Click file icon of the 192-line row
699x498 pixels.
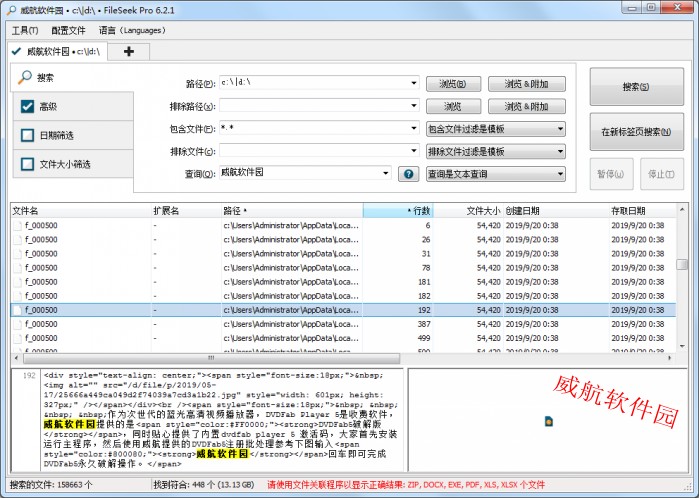(16, 310)
